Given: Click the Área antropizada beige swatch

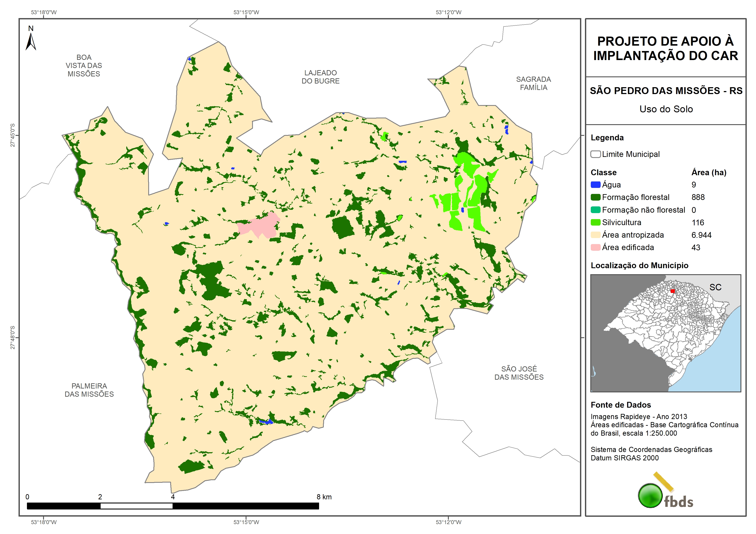Looking at the screenshot, I should point(595,235).
